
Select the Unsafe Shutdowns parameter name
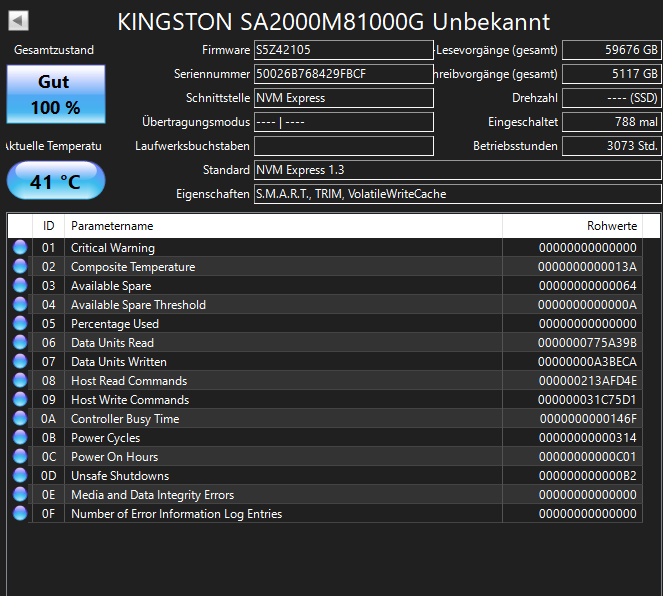coord(120,476)
